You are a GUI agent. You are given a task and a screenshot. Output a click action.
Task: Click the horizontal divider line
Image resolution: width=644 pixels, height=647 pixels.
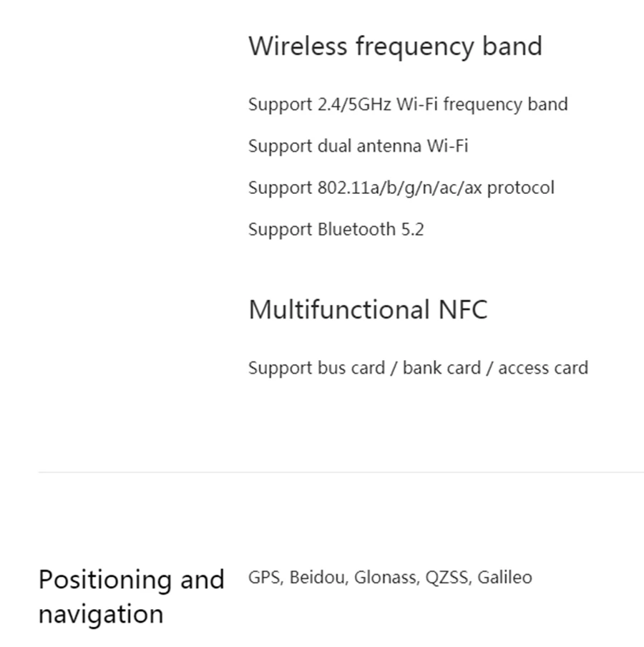click(341, 472)
